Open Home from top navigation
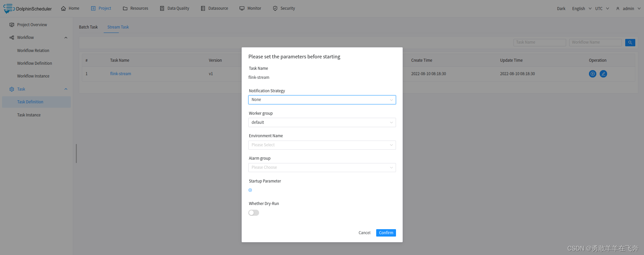Image resolution: width=644 pixels, height=255 pixels. (70, 8)
